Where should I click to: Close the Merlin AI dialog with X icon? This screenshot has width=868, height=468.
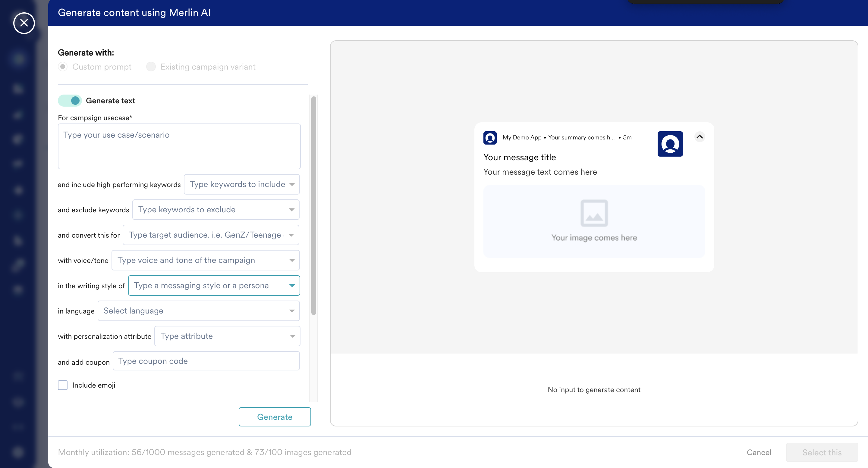click(x=24, y=23)
